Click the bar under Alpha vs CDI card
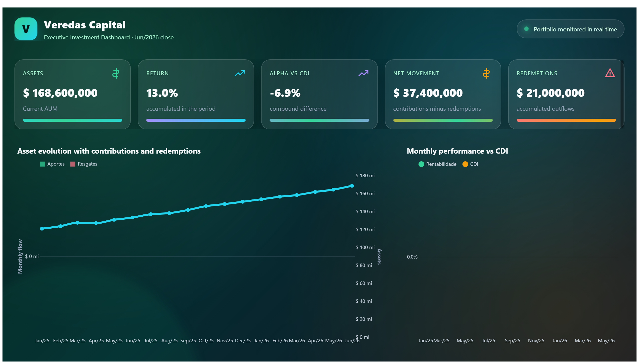Viewport: 639px width, 364px height. [319, 120]
